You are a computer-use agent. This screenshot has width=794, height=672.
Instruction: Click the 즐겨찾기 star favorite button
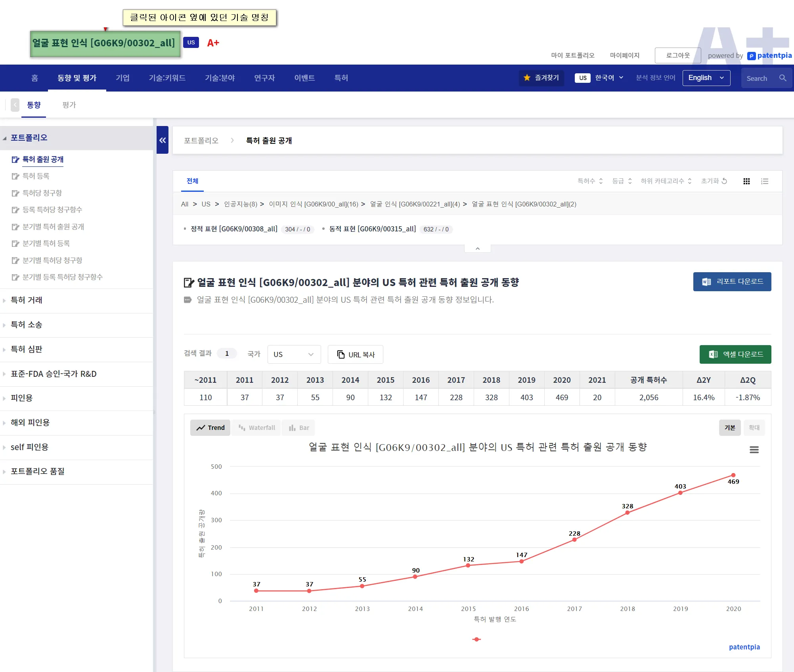click(x=541, y=78)
